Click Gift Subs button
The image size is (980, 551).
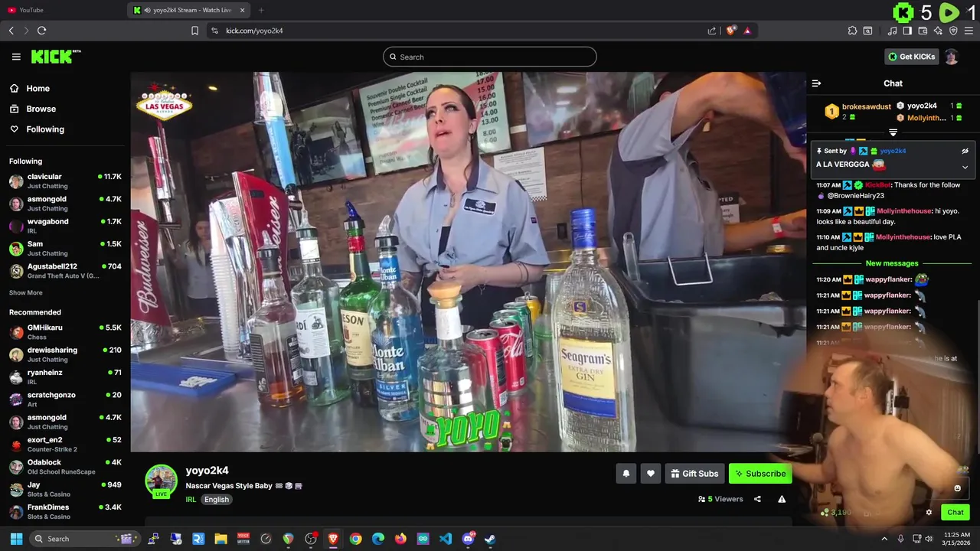[694, 474]
